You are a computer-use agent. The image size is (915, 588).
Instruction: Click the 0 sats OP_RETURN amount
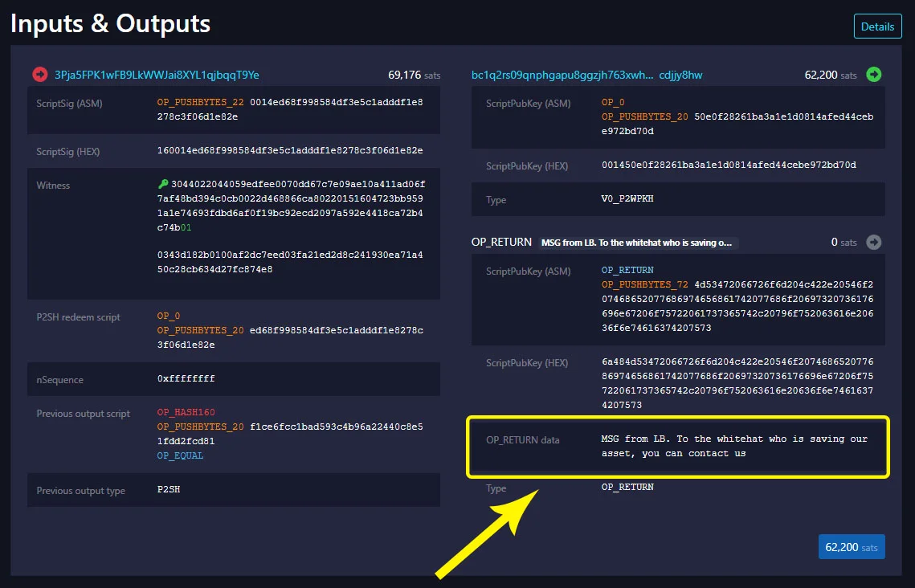[x=844, y=242]
